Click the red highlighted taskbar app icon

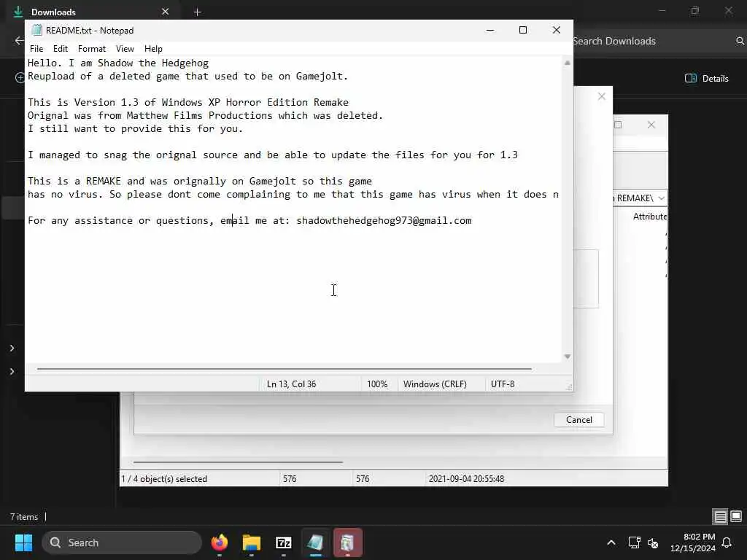[348, 542]
